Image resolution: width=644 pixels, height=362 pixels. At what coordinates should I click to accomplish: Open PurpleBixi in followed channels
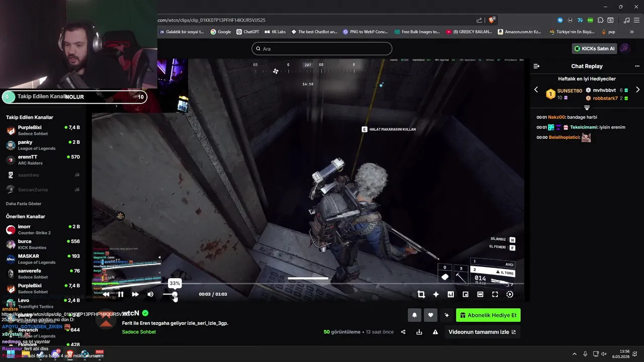(x=43, y=131)
